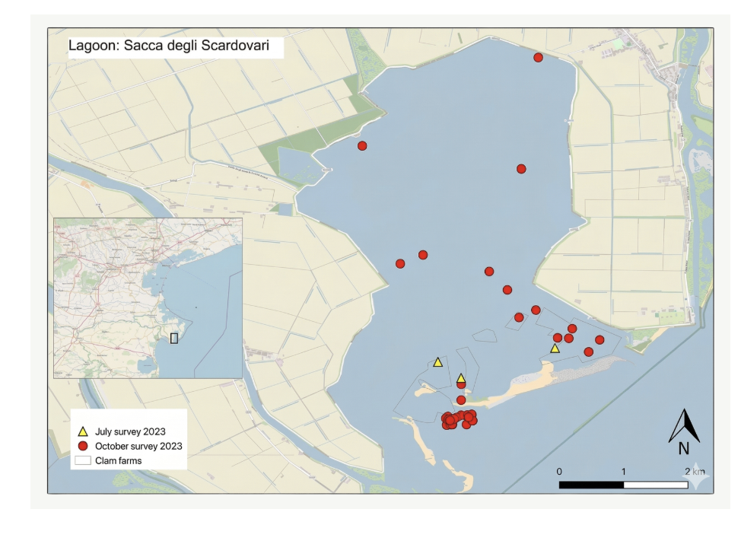Click the '0' label on the scale bar

(x=559, y=472)
